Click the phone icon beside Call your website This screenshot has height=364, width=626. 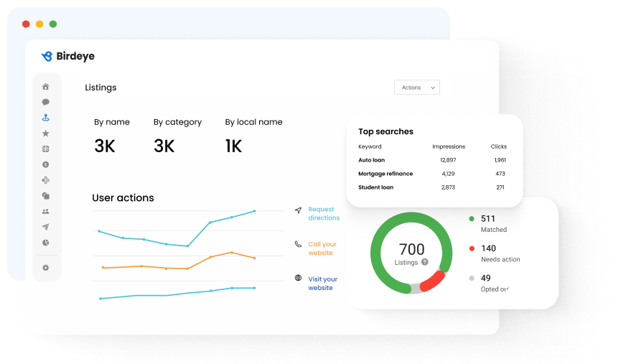[298, 244]
